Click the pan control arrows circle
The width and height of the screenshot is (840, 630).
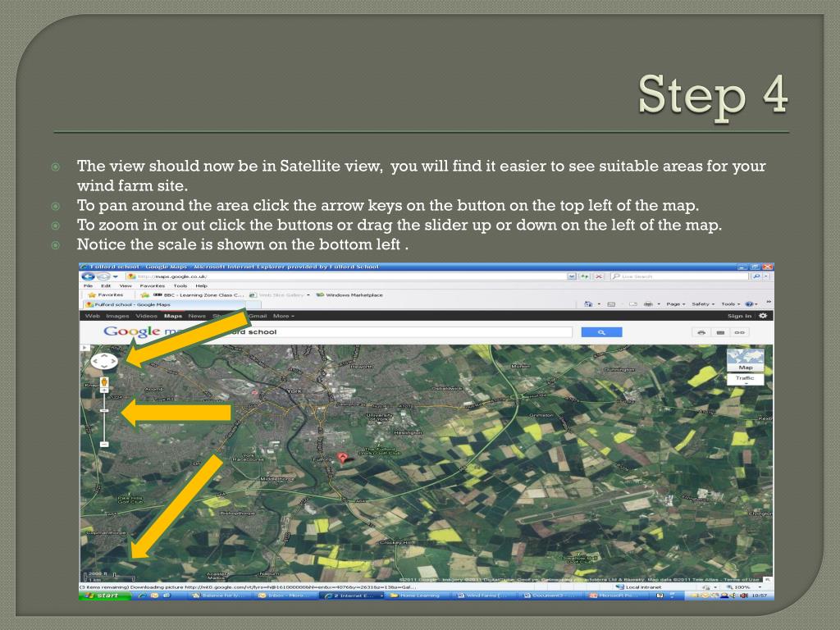click(104, 362)
